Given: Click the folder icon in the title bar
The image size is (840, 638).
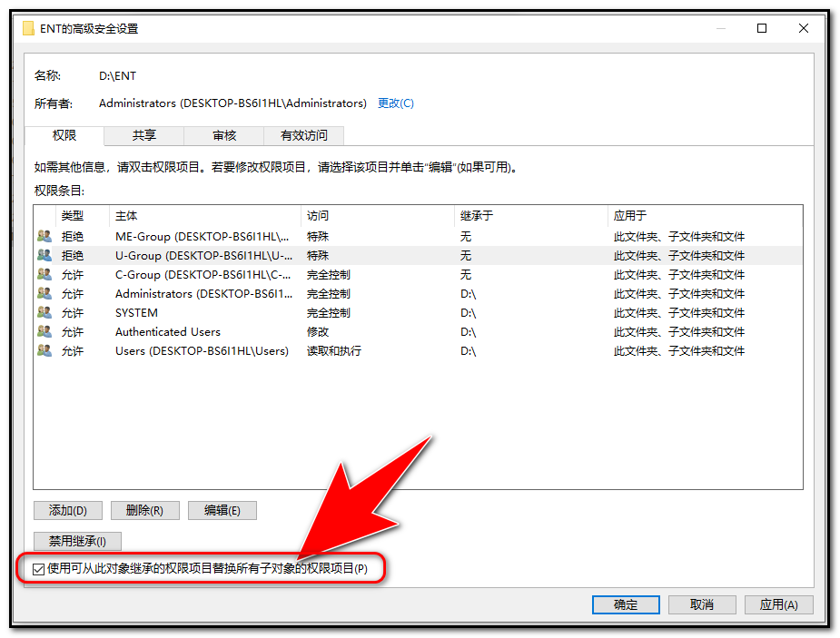Looking at the screenshot, I should 29,28.
